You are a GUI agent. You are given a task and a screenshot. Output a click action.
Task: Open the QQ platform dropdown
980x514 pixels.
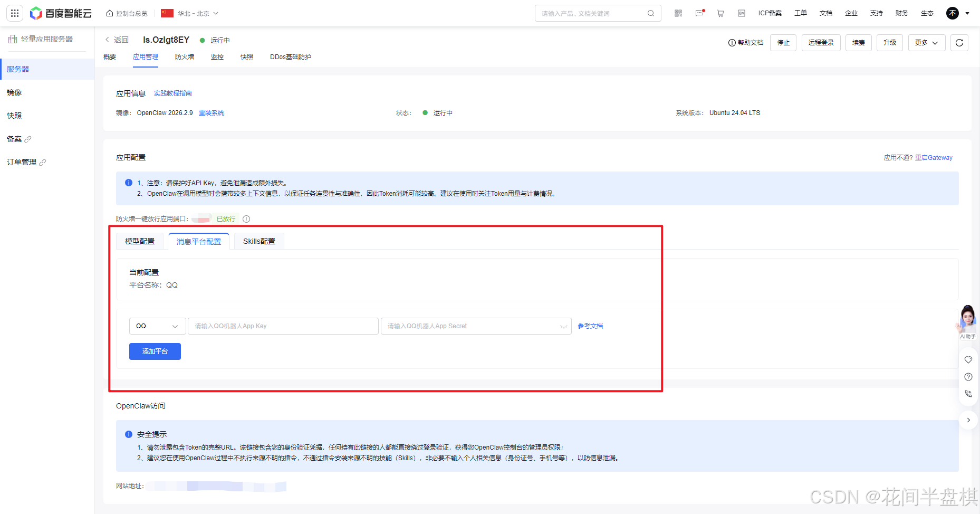157,326
